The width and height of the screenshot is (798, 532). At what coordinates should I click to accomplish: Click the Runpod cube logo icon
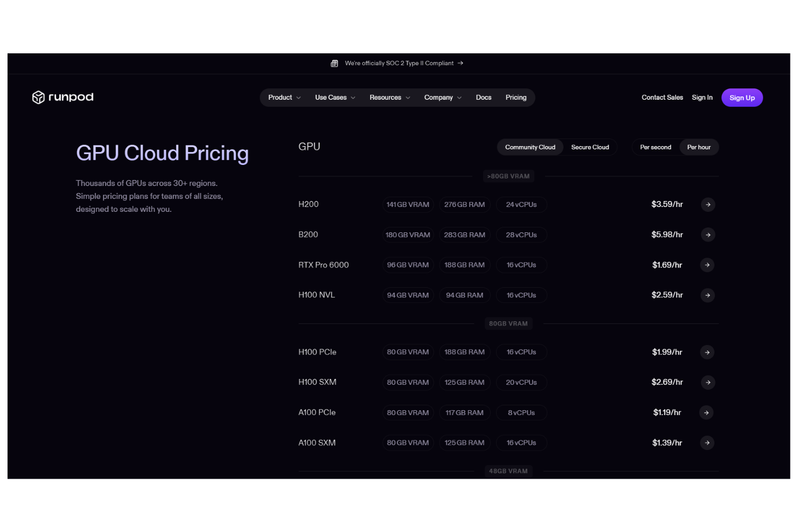[38, 98]
